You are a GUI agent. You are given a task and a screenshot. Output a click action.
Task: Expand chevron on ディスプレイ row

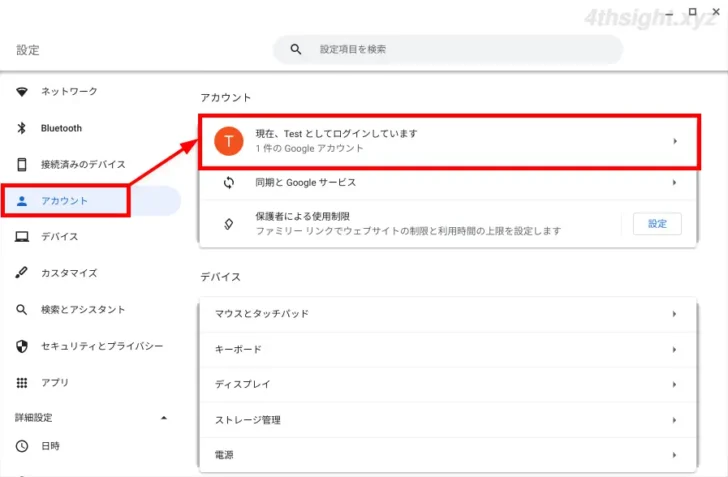[674, 385]
